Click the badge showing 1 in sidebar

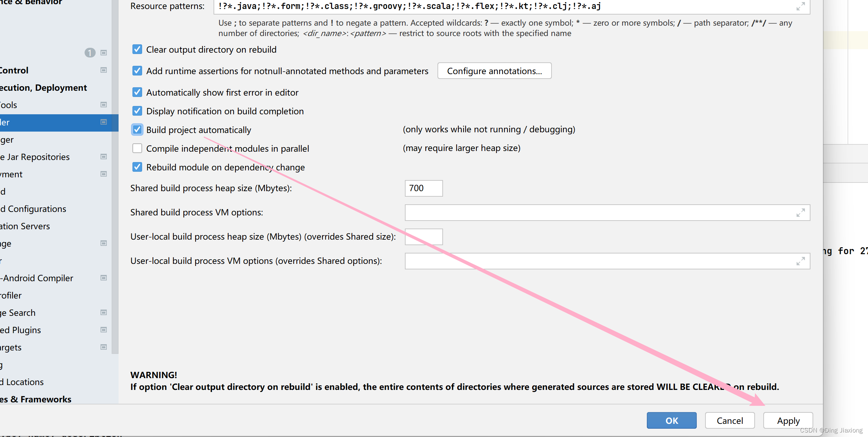[90, 53]
